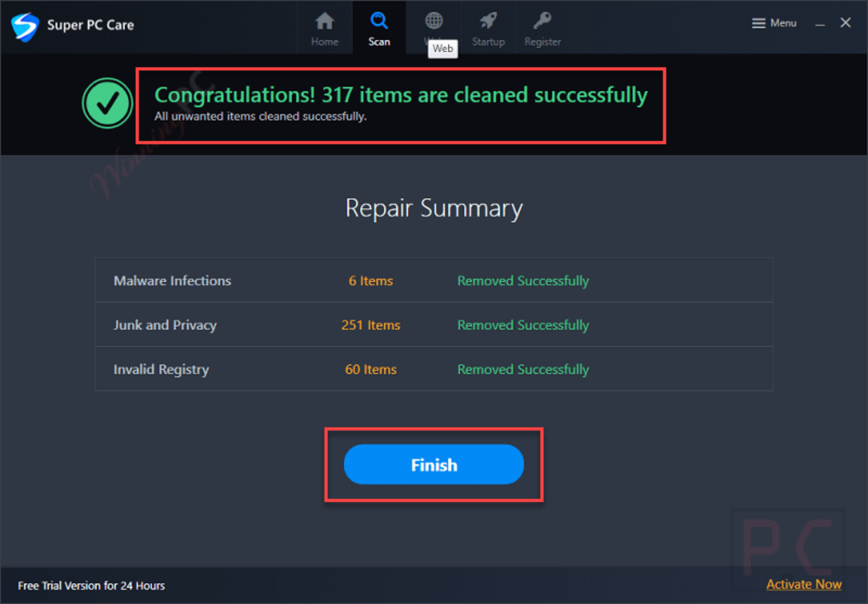This screenshot has height=604, width=868.
Task: Click the 'Repair Summary' heading
Action: pos(434,208)
